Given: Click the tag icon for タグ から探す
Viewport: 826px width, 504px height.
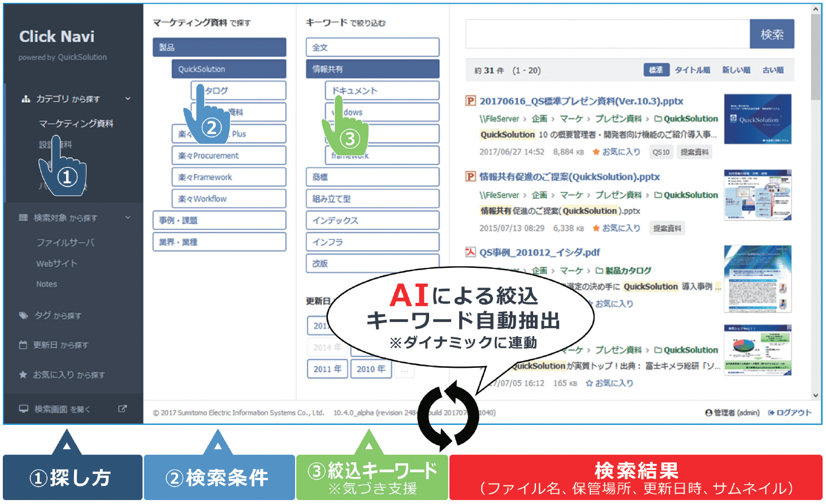Looking at the screenshot, I should pyautogui.click(x=23, y=315).
